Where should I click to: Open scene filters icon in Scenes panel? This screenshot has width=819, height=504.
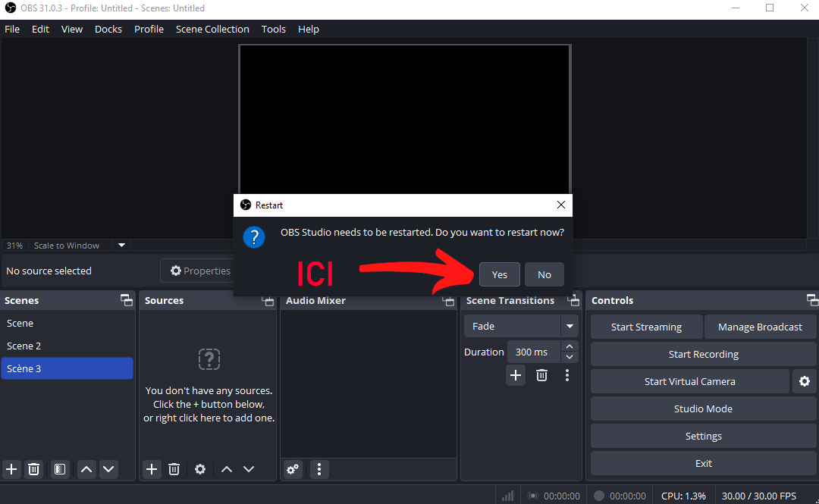(x=60, y=469)
